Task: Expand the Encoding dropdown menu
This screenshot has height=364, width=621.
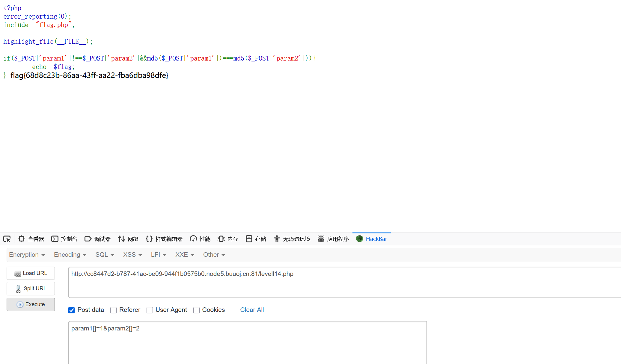Action: point(70,255)
